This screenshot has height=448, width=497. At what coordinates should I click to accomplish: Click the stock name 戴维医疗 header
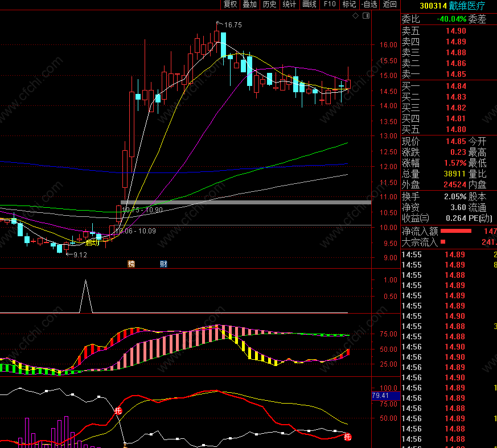(x=467, y=6)
